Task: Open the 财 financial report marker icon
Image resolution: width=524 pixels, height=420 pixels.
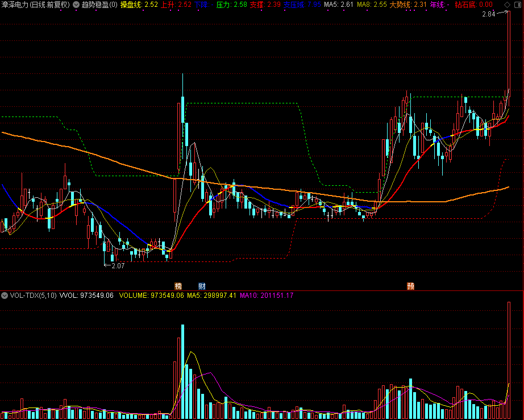Action: [202, 286]
